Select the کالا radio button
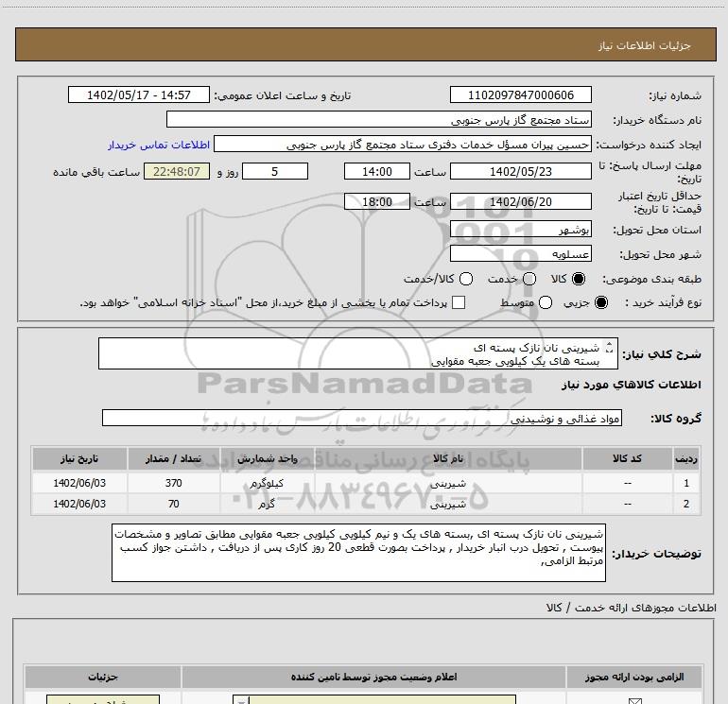 click(x=579, y=279)
